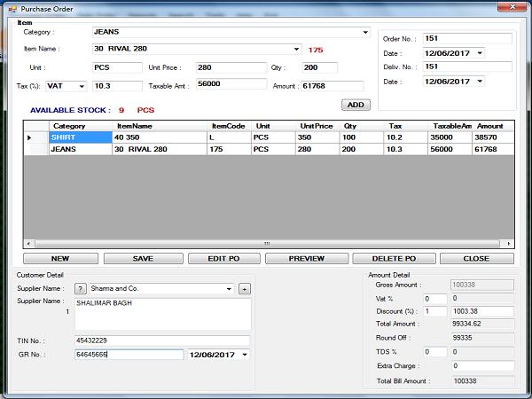Click the NEW button
532x399 pixels.
click(x=60, y=259)
